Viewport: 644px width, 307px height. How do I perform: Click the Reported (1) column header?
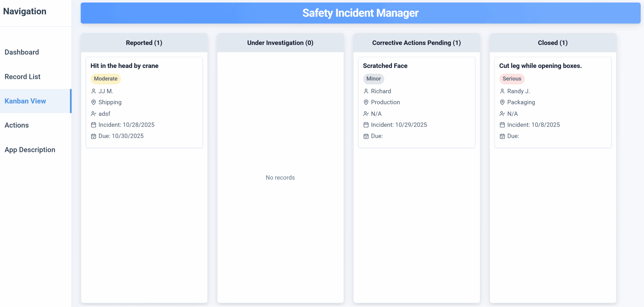(144, 43)
